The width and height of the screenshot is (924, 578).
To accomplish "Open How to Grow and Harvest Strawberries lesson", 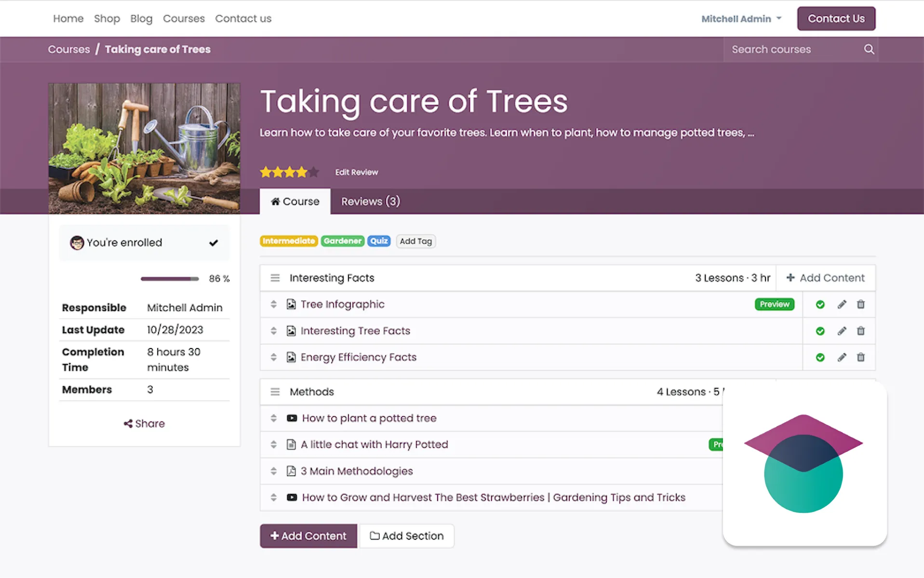I will coord(494,497).
